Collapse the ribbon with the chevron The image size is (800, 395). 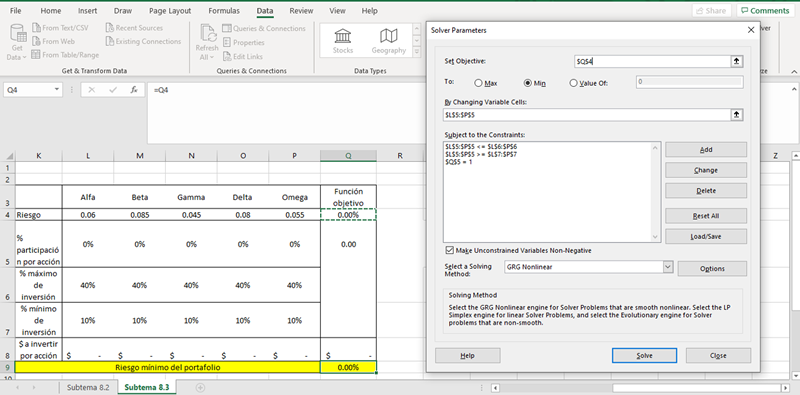794,71
